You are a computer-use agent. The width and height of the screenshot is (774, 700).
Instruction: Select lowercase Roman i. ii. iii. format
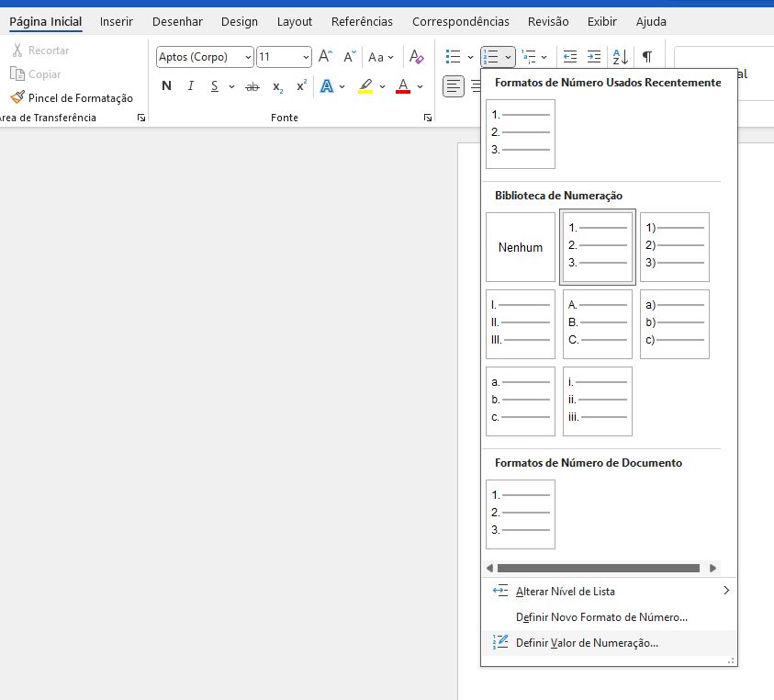coord(598,401)
